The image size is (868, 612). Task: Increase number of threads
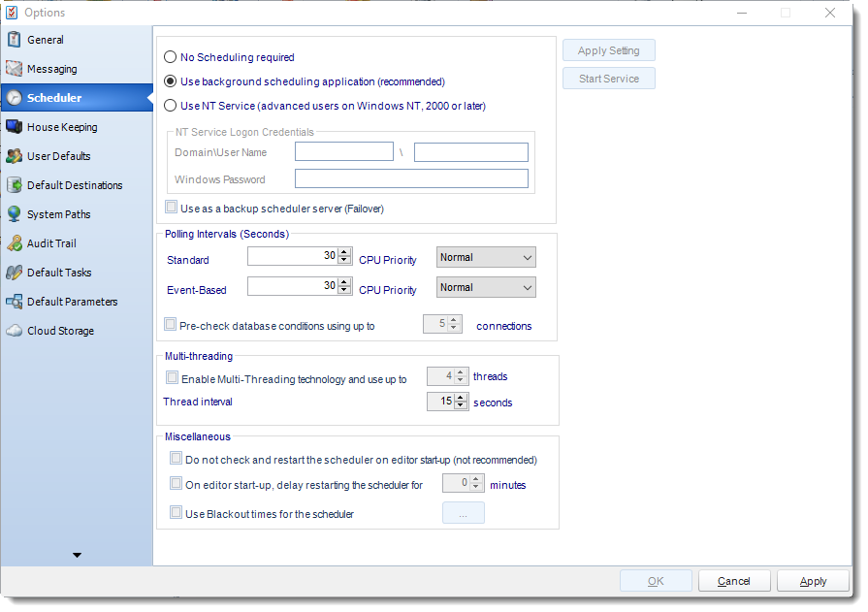(x=461, y=372)
